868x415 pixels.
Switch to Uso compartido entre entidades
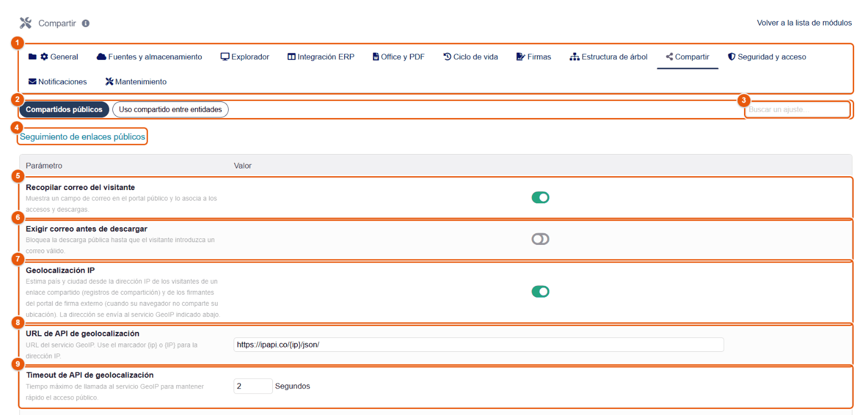coord(170,110)
